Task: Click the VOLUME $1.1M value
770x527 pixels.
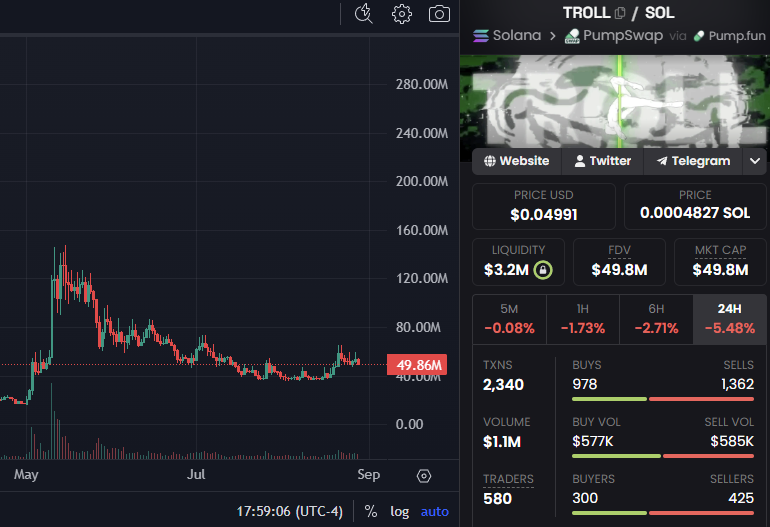Action: pyautogui.click(x=502, y=442)
